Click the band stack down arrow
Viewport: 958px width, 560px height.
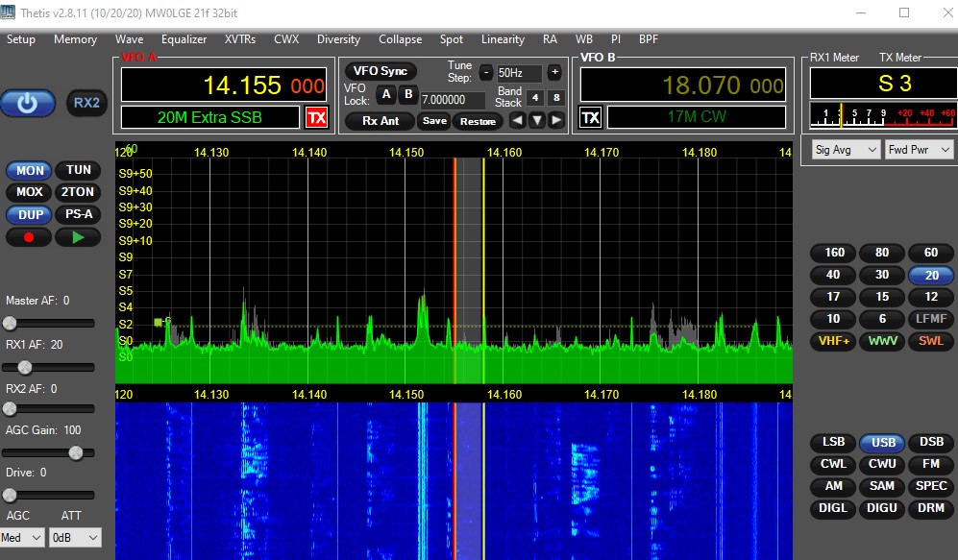(x=536, y=120)
